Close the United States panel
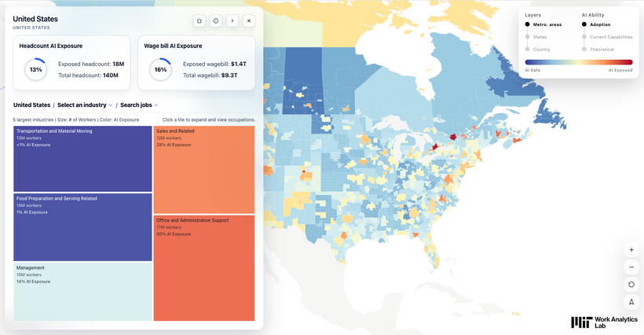 pyautogui.click(x=249, y=21)
